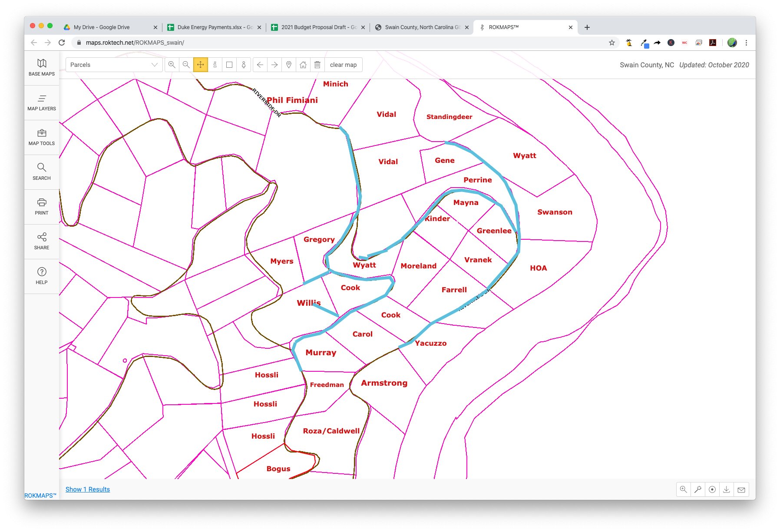Click the trash can icon in the toolbar

(x=317, y=65)
